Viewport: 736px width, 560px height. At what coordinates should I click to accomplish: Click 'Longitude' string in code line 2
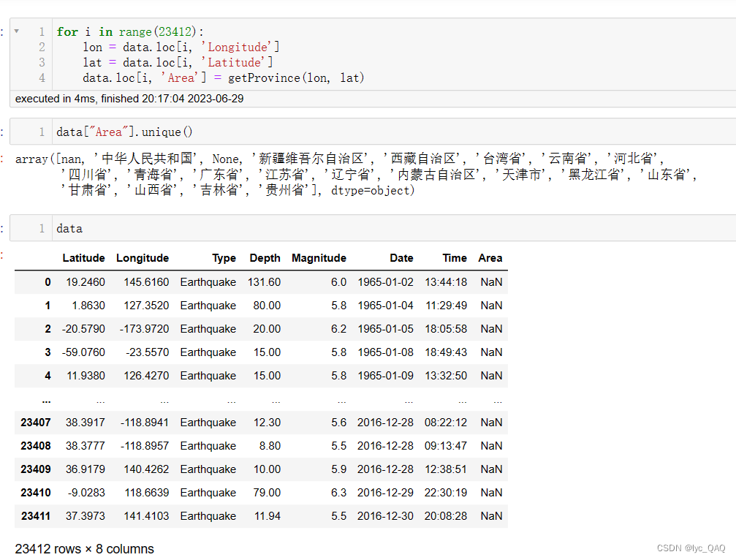click(237, 47)
